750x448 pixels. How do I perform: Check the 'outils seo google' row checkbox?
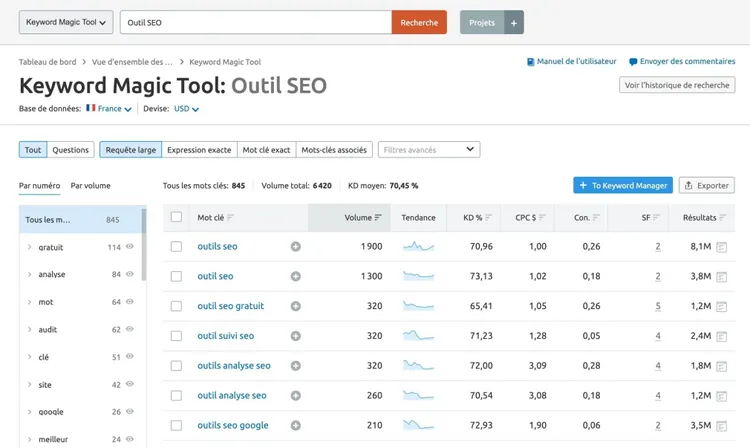click(176, 426)
